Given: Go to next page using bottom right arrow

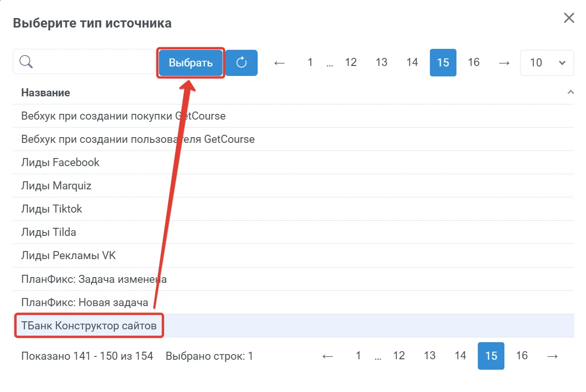Looking at the screenshot, I should pyautogui.click(x=552, y=356).
